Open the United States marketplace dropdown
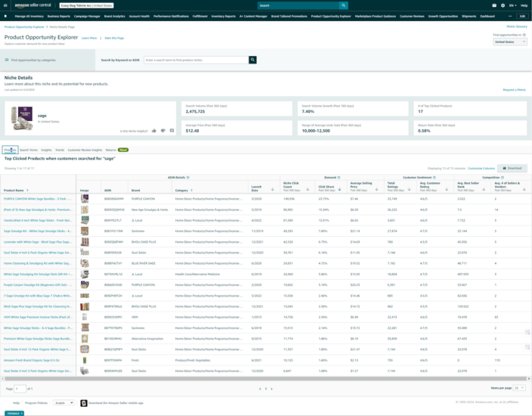 coord(509,42)
